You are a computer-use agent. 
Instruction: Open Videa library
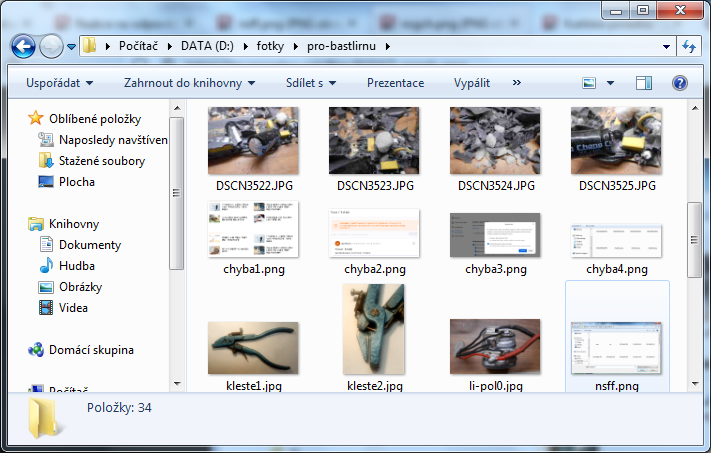click(73, 308)
